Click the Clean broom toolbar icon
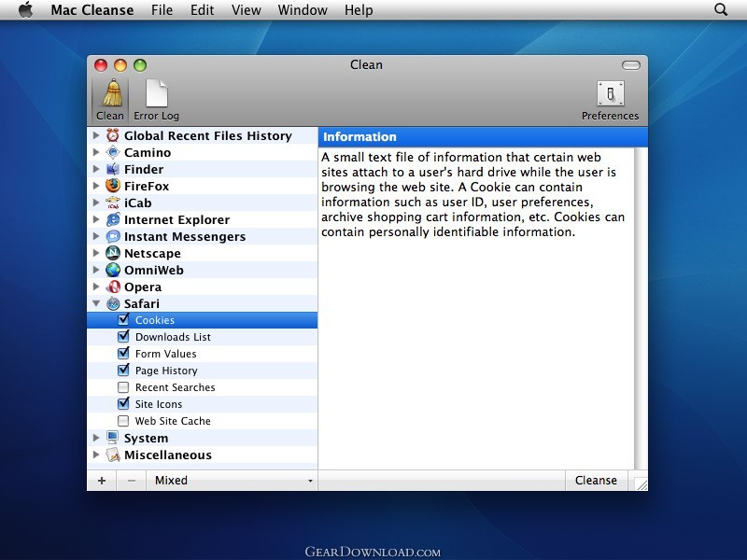 point(112,93)
